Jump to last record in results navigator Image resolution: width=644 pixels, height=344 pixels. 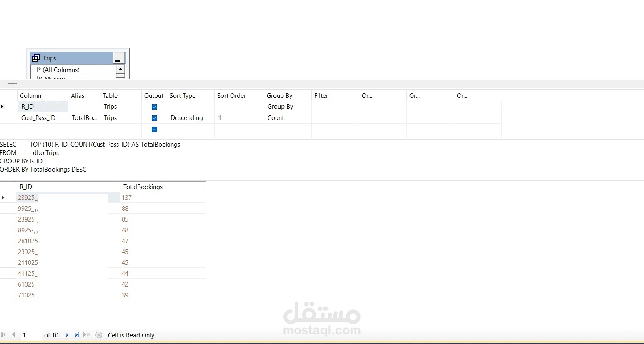tap(77, 335)
